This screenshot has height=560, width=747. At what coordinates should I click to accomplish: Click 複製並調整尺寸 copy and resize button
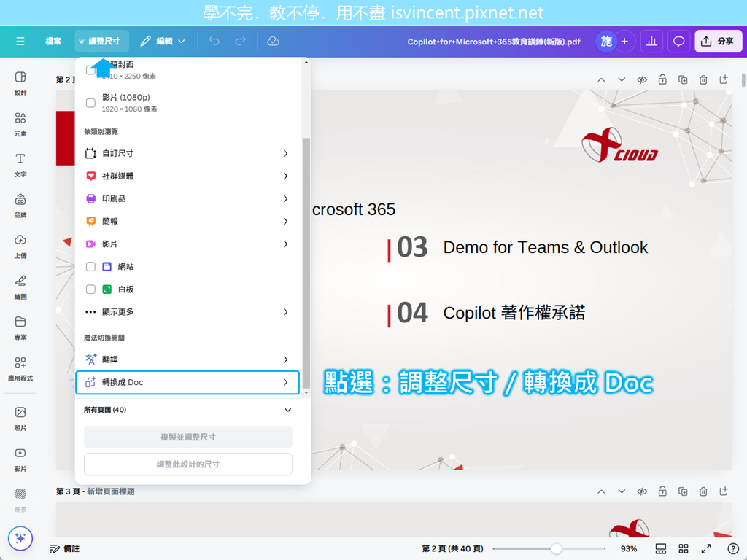pos(187,437)
